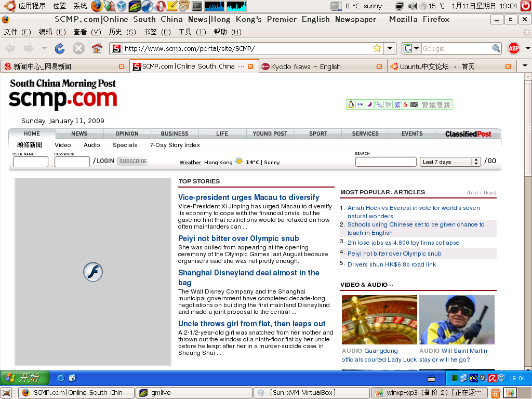Open the YOUNG POST nav section
This screenshot has width=532, height=399.
point(270,134)
